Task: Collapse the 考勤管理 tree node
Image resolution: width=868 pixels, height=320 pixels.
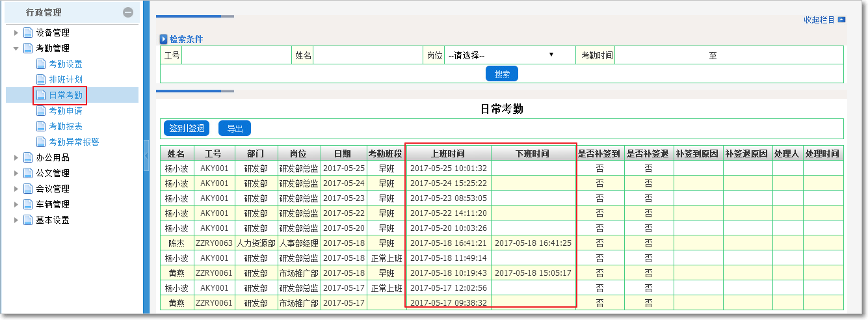Action: pyautogui.click(x=16, y=48)
